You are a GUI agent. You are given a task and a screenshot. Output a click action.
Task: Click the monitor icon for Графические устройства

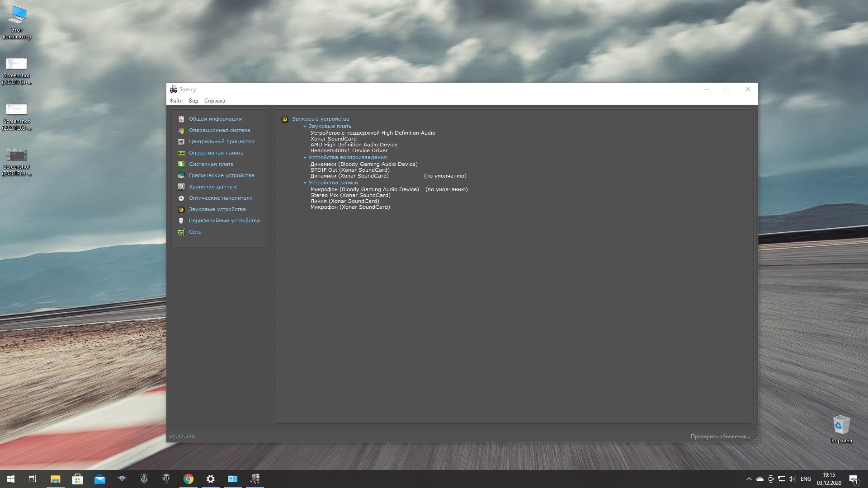[x=181, y=175]
